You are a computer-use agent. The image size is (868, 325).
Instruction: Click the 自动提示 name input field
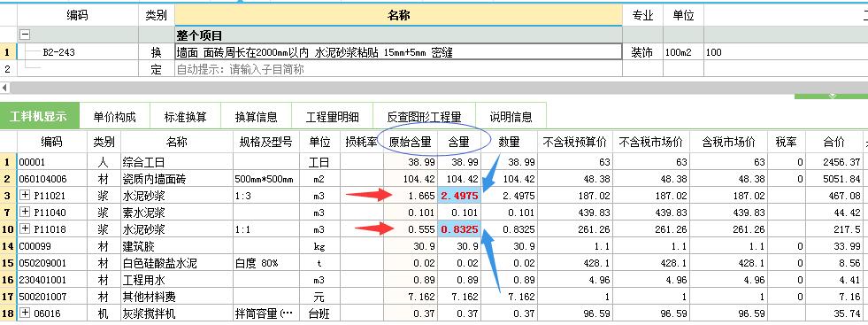pyautogui.click(x=398, y=70)
